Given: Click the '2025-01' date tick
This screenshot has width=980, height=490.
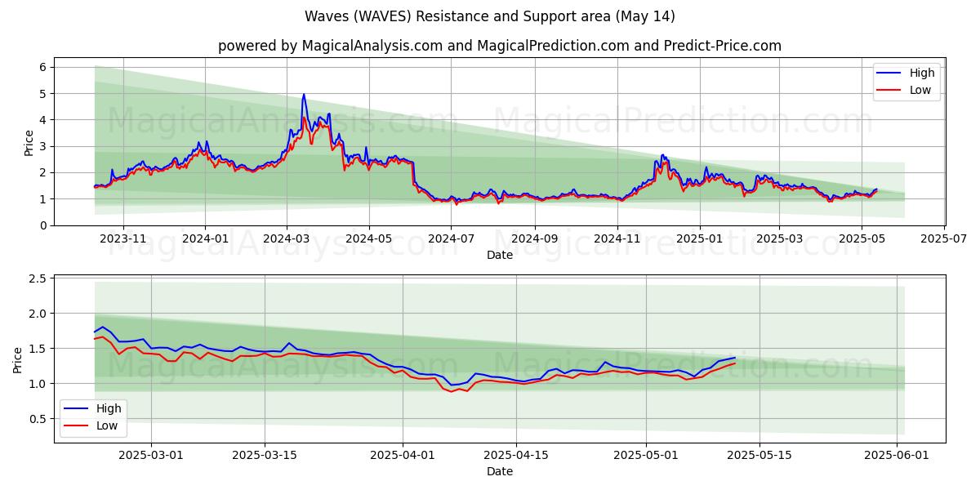Looking at the screenshot, I should click(700, 238).
